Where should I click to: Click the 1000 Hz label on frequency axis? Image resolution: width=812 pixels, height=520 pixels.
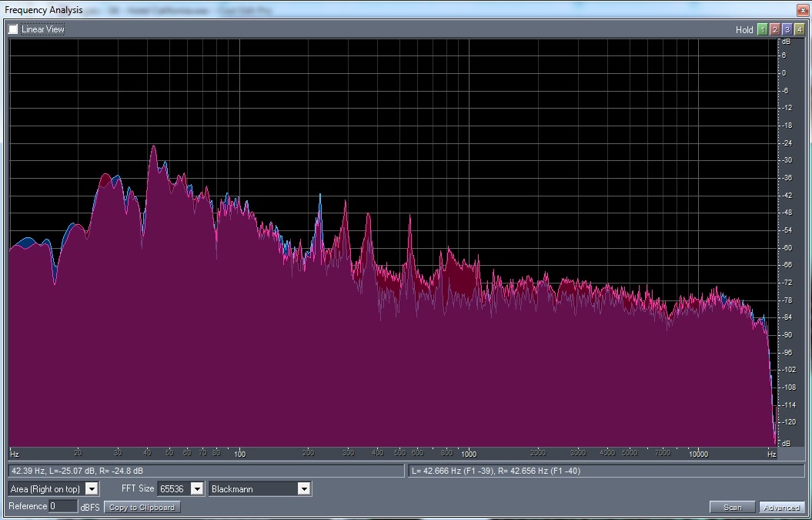[x=469, y=455]
